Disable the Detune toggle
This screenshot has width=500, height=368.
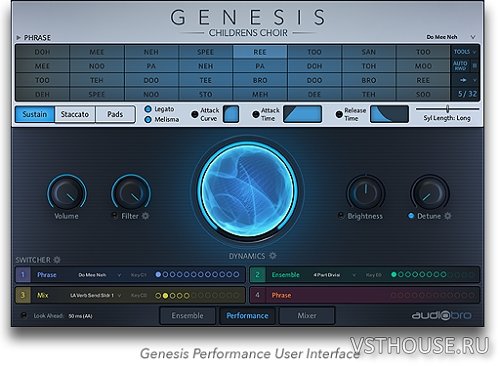[x=411, y=216]
